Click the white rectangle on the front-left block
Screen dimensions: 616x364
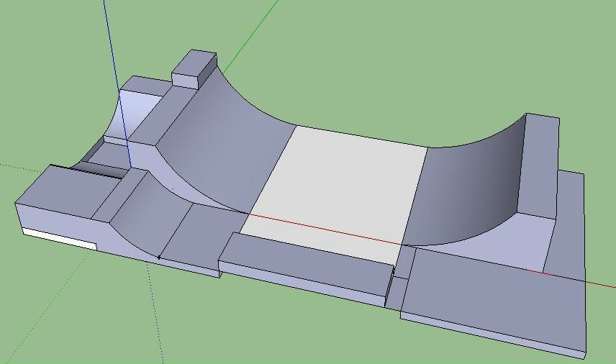click(x=59, y=239)
